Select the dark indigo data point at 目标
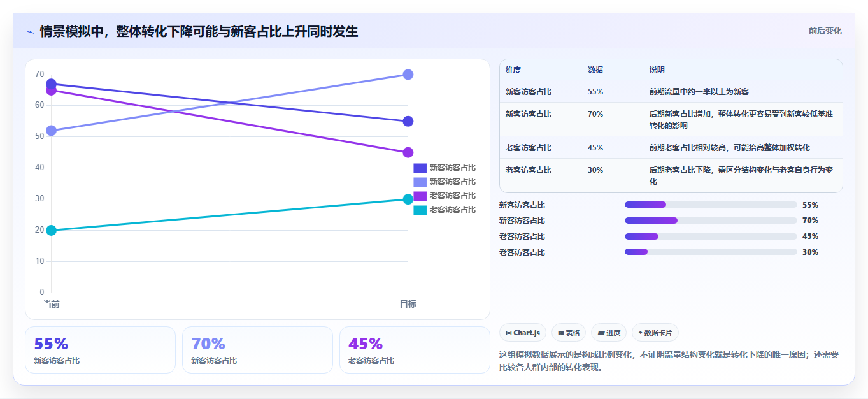868x399 pixels. pyautogui.click(x=408, y=121)
